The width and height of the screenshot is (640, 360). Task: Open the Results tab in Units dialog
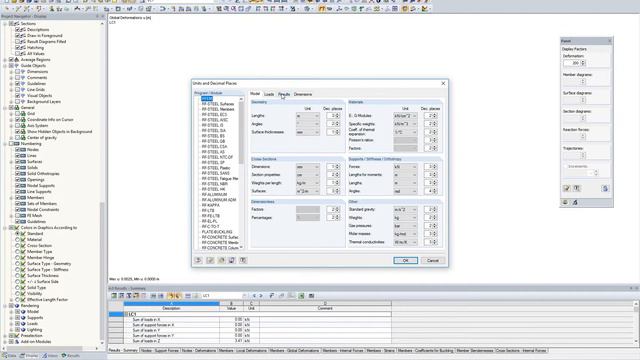284,94
